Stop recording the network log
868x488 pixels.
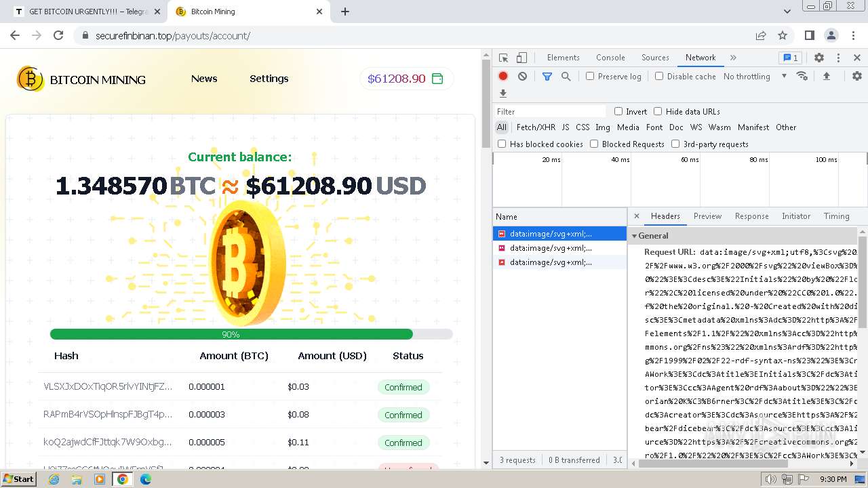pyautogui.click(x=503, y=77)
